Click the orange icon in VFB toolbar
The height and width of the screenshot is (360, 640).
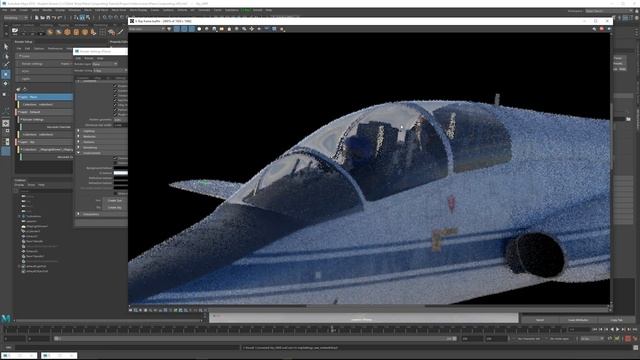pos(222,29)
